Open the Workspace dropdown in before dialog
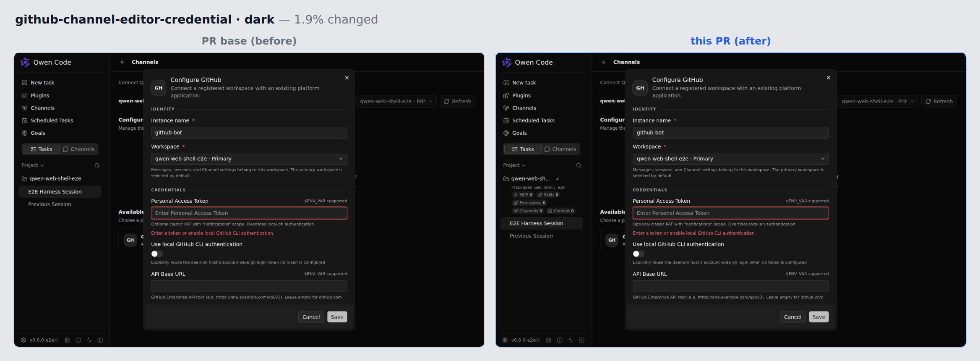Screen dimensions: 980x361 [x=249, y=159]
